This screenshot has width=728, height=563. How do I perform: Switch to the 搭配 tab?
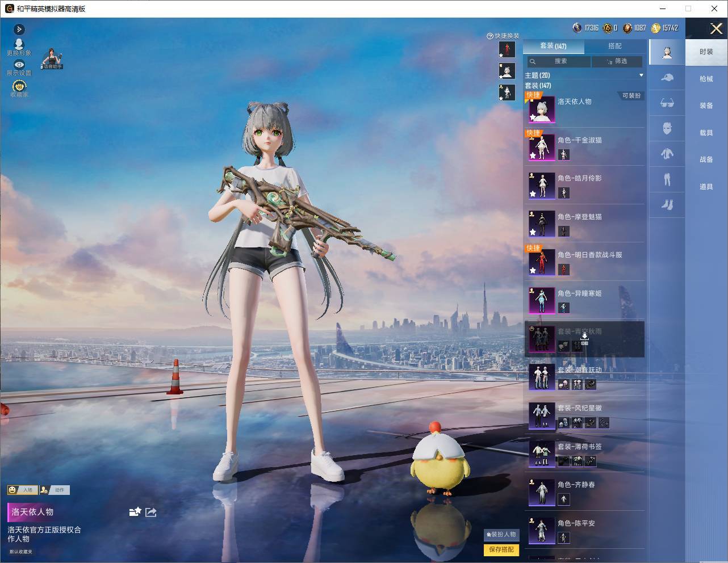[614, 46]
